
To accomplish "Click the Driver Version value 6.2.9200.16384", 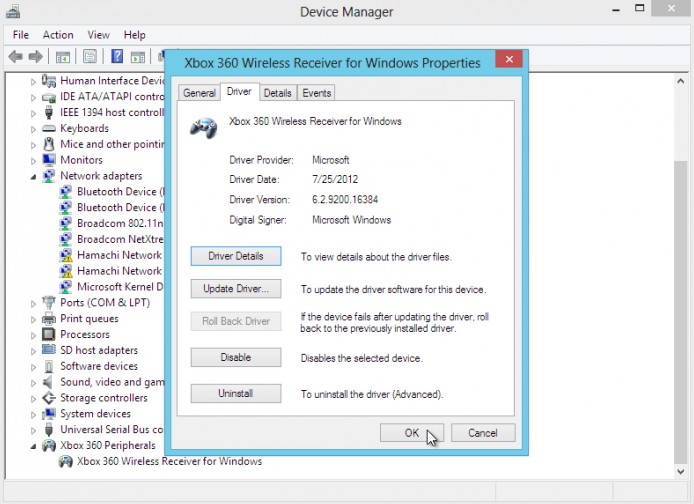I will coord(345,200).
